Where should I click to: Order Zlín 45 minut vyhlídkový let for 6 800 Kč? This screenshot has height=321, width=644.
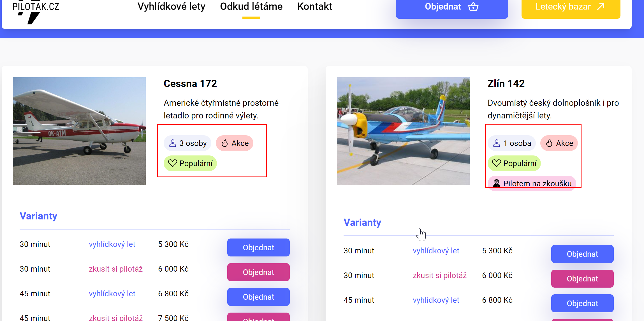(x=582, y=303)
